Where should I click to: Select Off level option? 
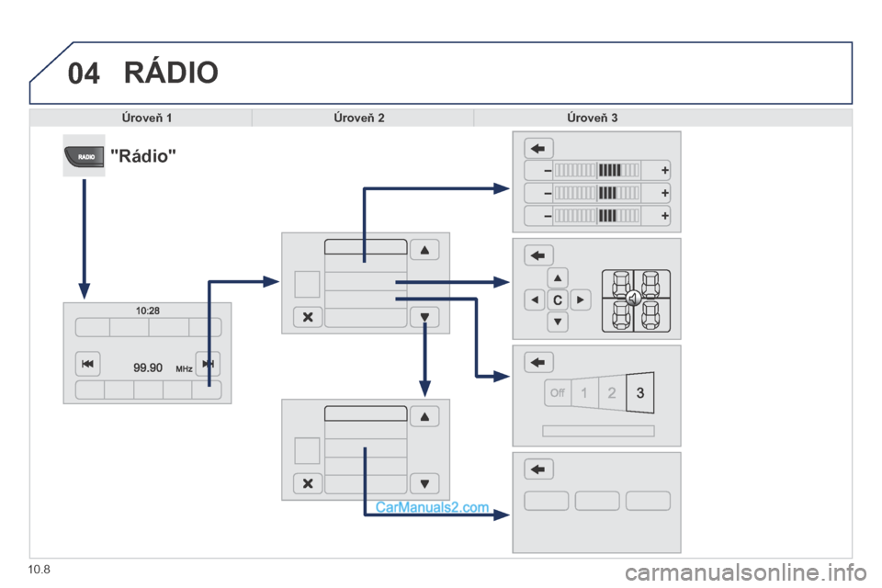tap(558, 392)
